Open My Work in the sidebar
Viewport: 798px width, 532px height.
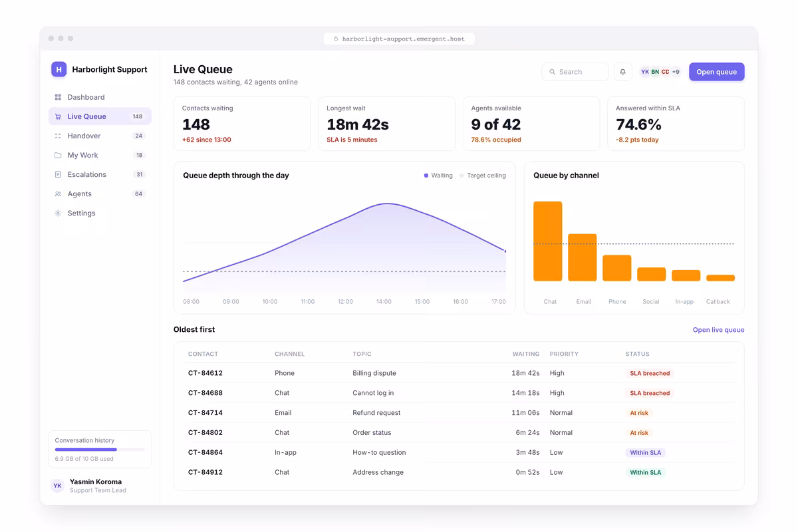100,155
